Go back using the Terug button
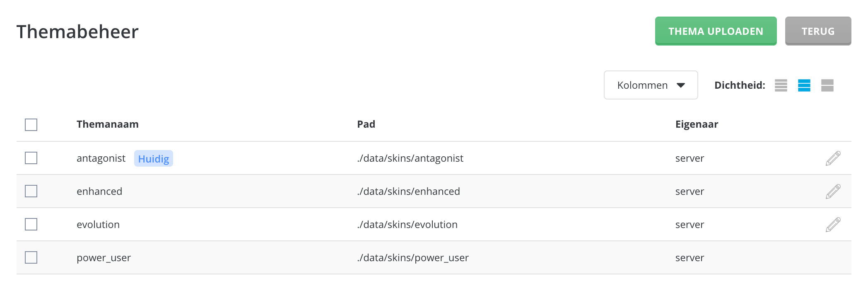868x291 pixels. click(x=818, y=31)
